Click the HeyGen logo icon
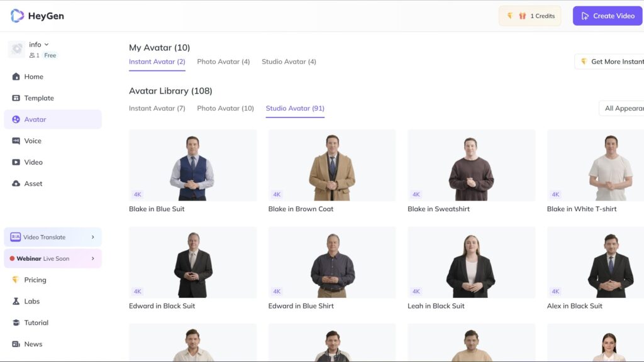 (17, 16)
